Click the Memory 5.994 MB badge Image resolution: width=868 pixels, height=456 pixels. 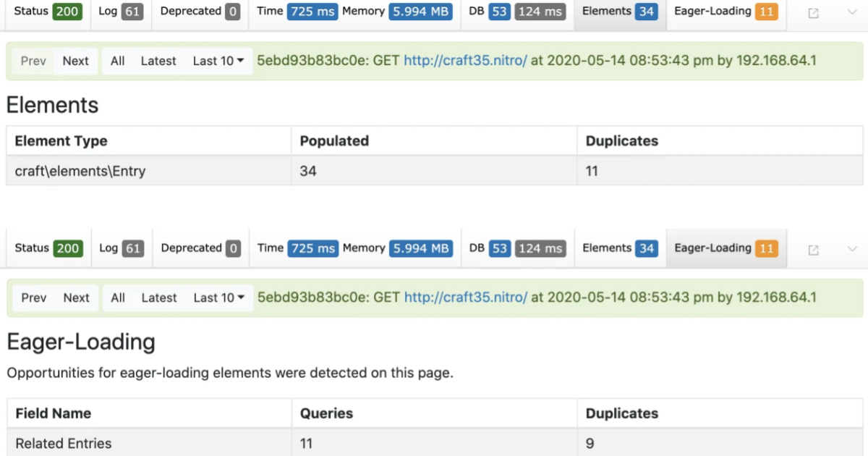(420, 11)
